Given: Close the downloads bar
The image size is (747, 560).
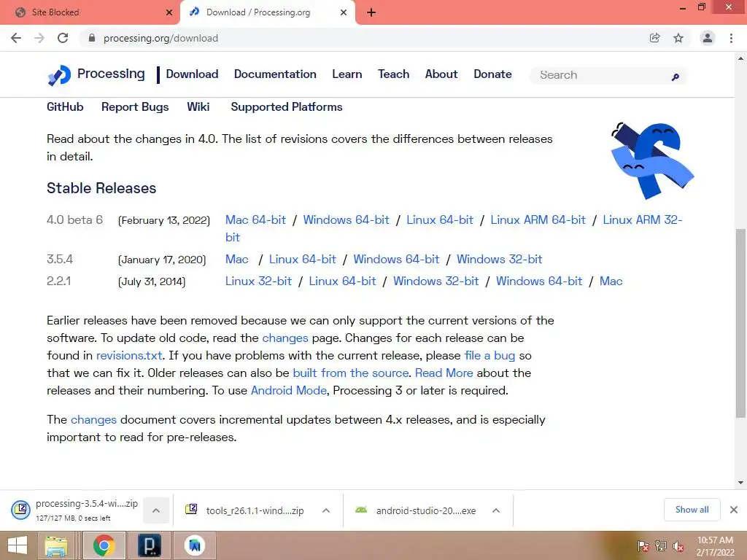Looking at the screenshot, I should click(x=734, y=510).
